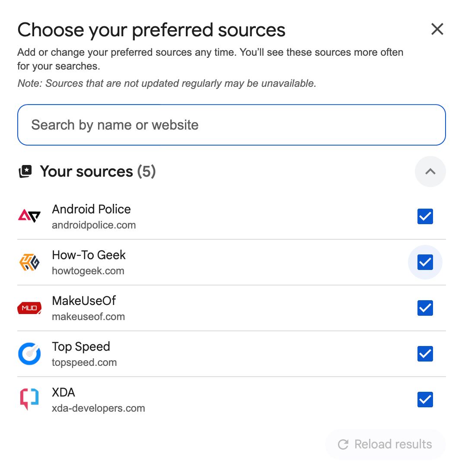
Task: Click the How-To Geek logo icon
Action: coord(29,262)
